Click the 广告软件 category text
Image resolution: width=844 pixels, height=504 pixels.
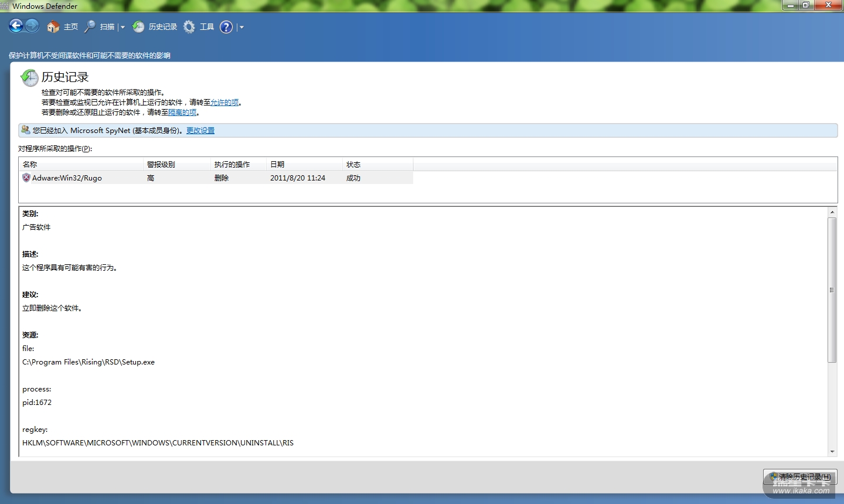36,227
